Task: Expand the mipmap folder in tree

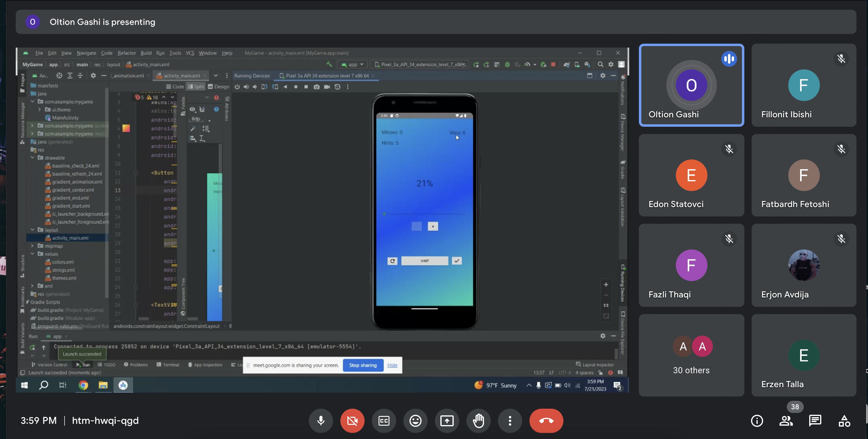Action: click(x=32, y=246)
